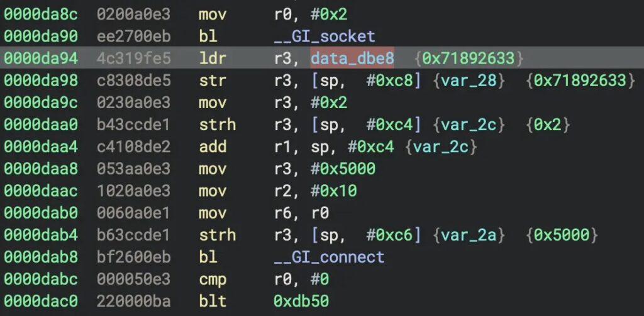Follow the __GI_socket call target
The width and height of the screenshot is (644, 316).
[x=324, y=36]
